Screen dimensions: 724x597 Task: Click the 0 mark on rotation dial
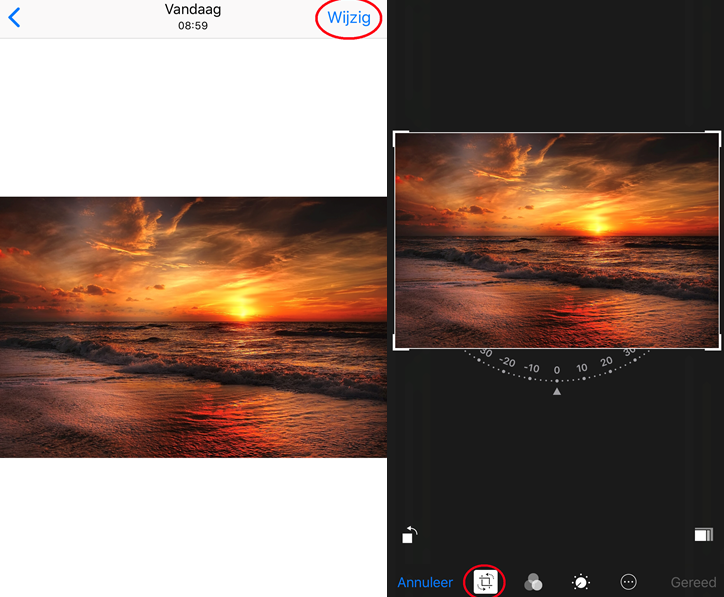click(x=557, y=370)
